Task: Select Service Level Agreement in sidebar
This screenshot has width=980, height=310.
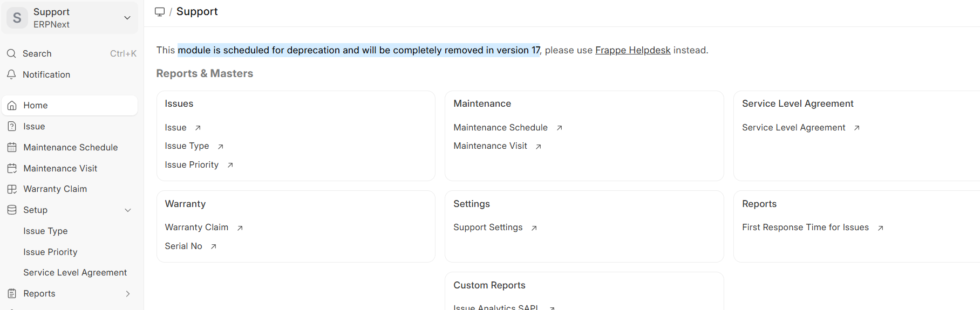Action: point(75,273)
